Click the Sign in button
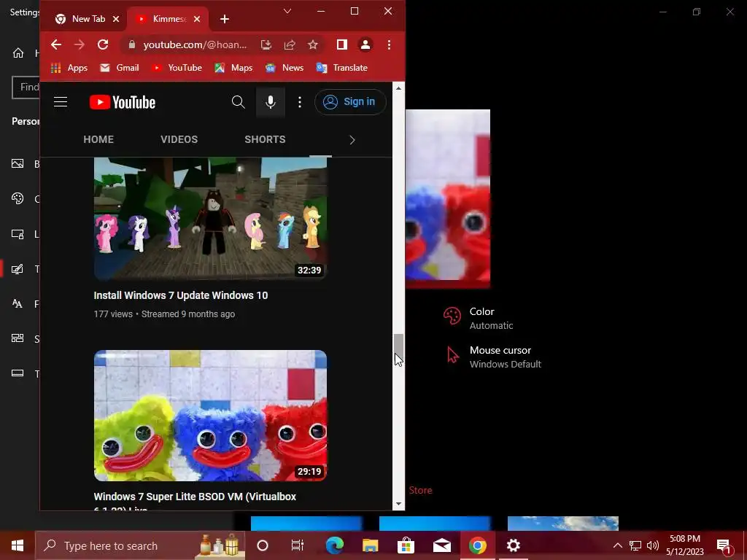747x560 pixels. point(350,102)
